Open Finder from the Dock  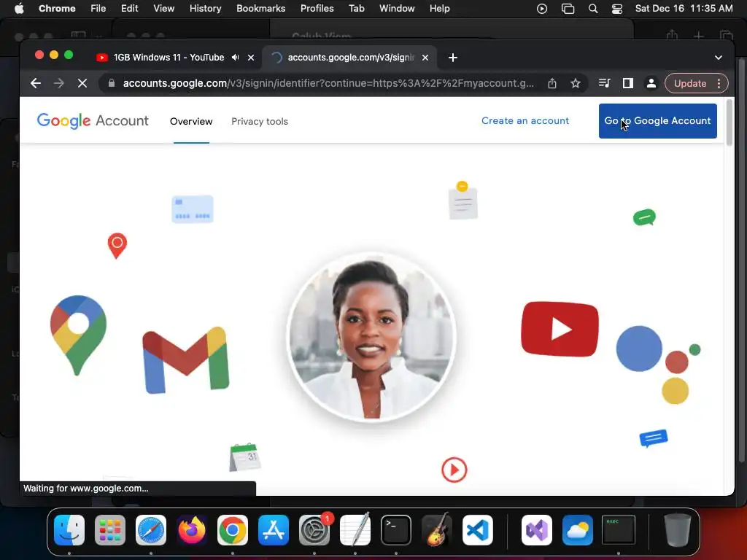pyautogui.click(x=69, y=530)
